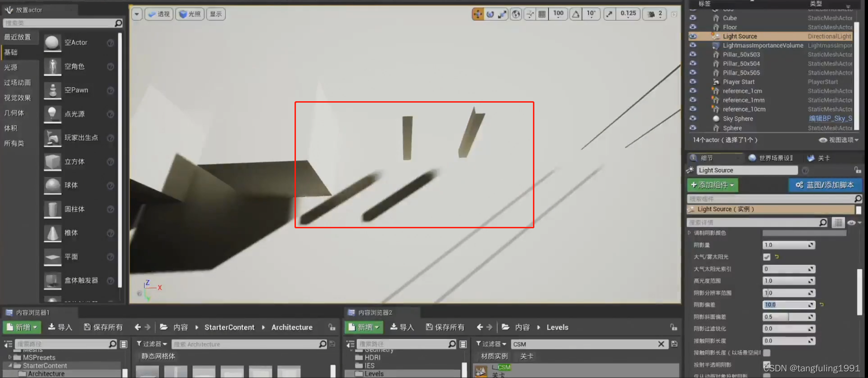Open 编辑BP_Sky_S blueprint link
The width and height of the screenshot is (868, 378).
point(830,119)
